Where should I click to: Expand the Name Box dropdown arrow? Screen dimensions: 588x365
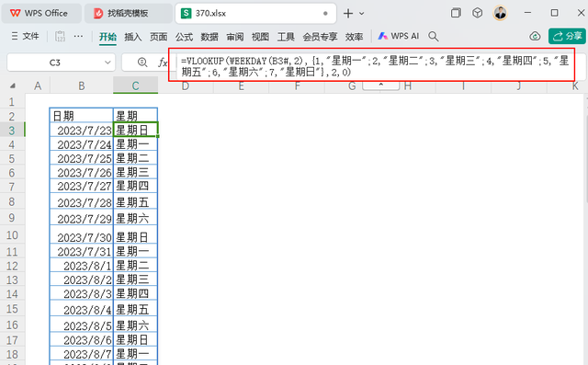pyautogui.click(x=107, y=63)
